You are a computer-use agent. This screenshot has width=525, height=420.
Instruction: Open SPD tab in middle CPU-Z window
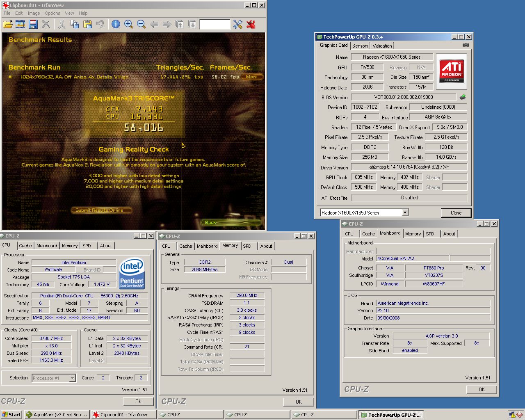247,246
